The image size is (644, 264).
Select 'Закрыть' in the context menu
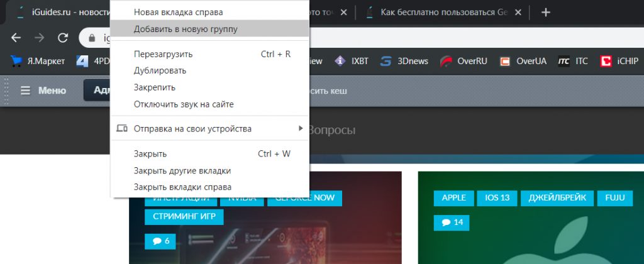(x=210, y=154)
